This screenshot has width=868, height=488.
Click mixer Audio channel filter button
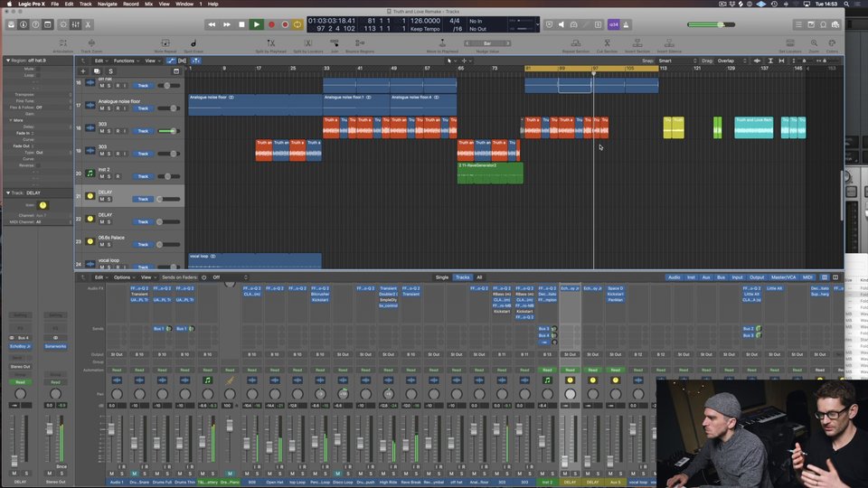pos(674,277)
